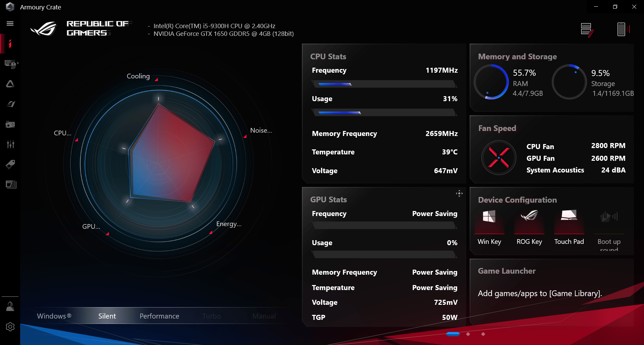
Task: Go to the Home dashboard icon
Action: click(x=10, y=44)
